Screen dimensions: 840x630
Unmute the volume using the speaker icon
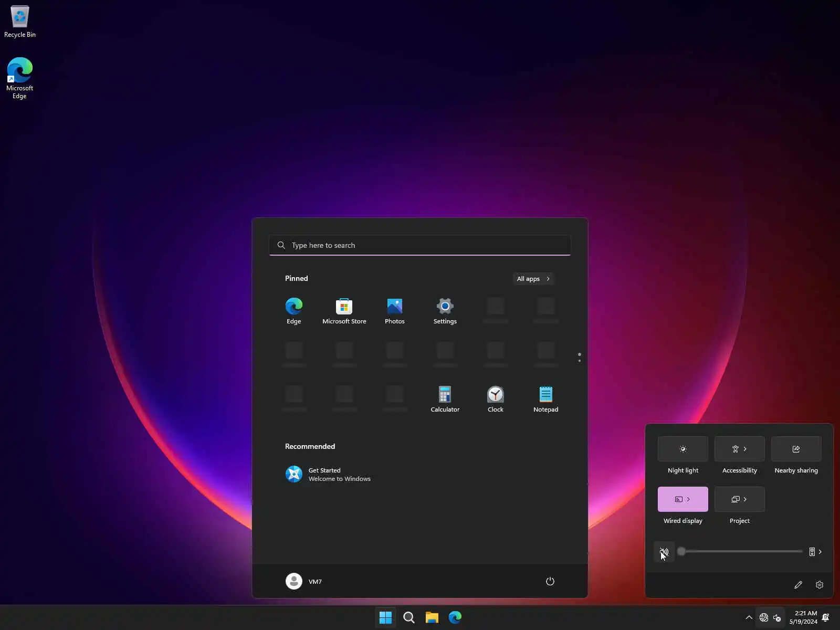click(x=664, y=552)
